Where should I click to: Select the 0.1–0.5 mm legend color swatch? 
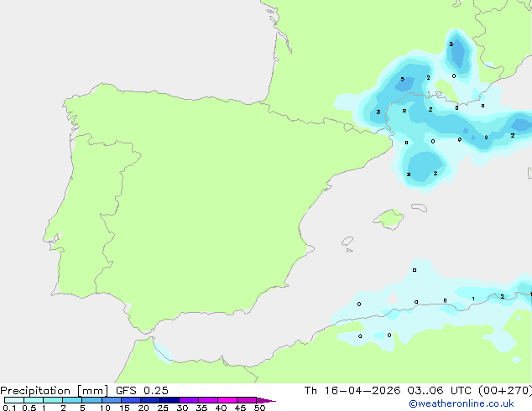point(14,400)
